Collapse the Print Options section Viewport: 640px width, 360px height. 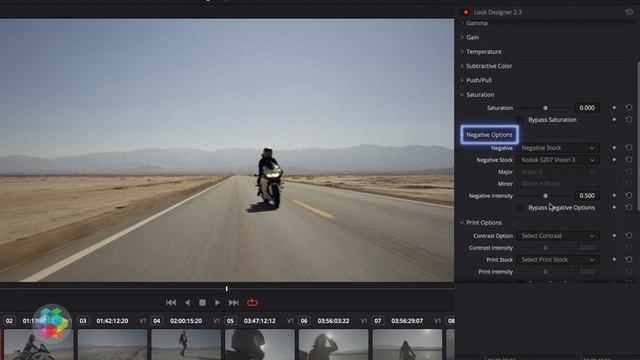(x=462, y=222)
